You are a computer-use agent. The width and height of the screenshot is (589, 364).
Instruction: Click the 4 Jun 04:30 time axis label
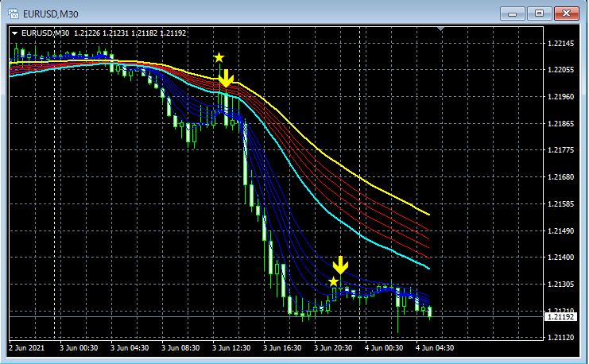[x=435, y=348]
